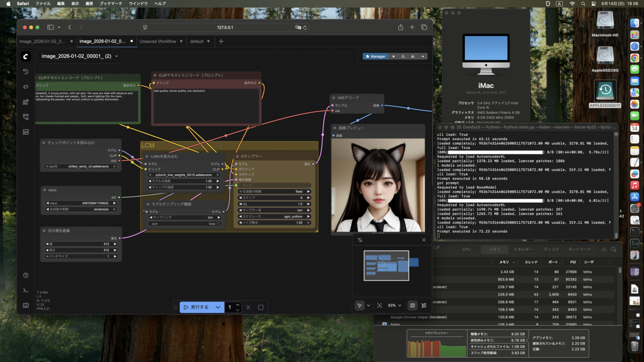Click search magnifier in Activity Monitor

[x=613, y=249]
